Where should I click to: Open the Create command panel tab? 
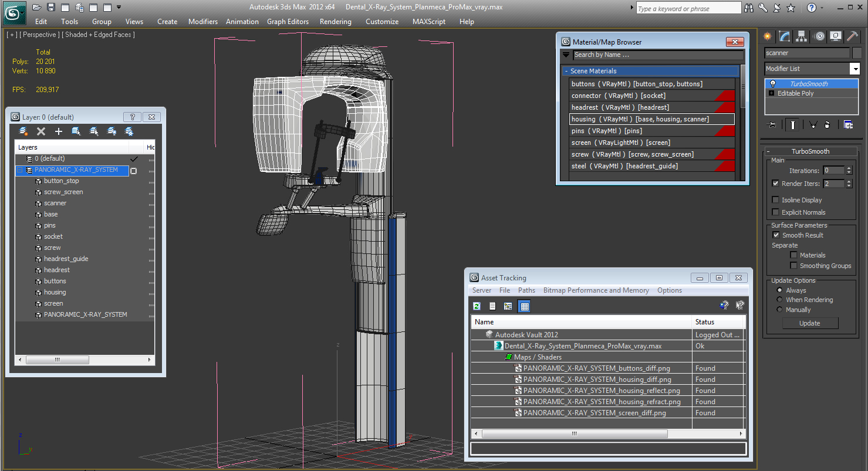pos(767,36)
